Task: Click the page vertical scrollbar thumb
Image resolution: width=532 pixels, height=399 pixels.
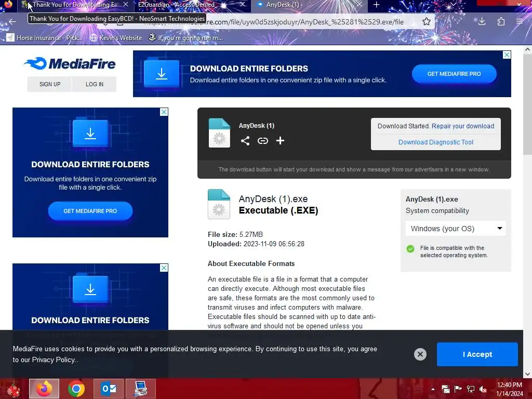Action: tap(527, 104)
